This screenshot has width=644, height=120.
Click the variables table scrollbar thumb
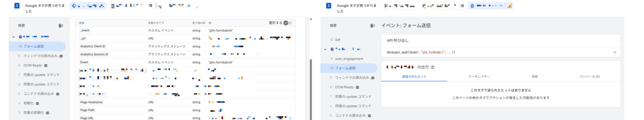(311, 89)
